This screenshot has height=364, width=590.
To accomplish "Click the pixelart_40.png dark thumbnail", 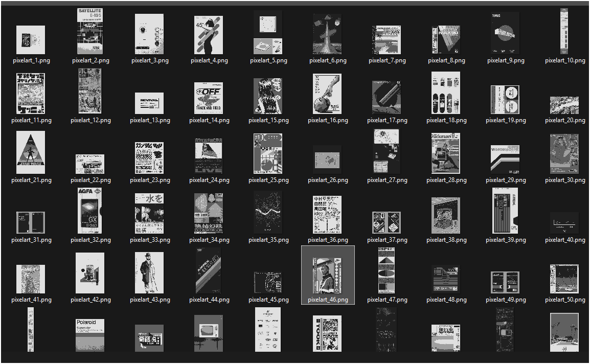I will tap(564, 223).
